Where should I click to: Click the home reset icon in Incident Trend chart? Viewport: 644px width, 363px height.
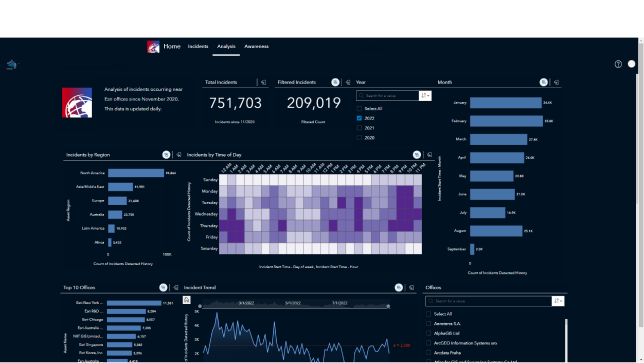(x=186, y=300)
